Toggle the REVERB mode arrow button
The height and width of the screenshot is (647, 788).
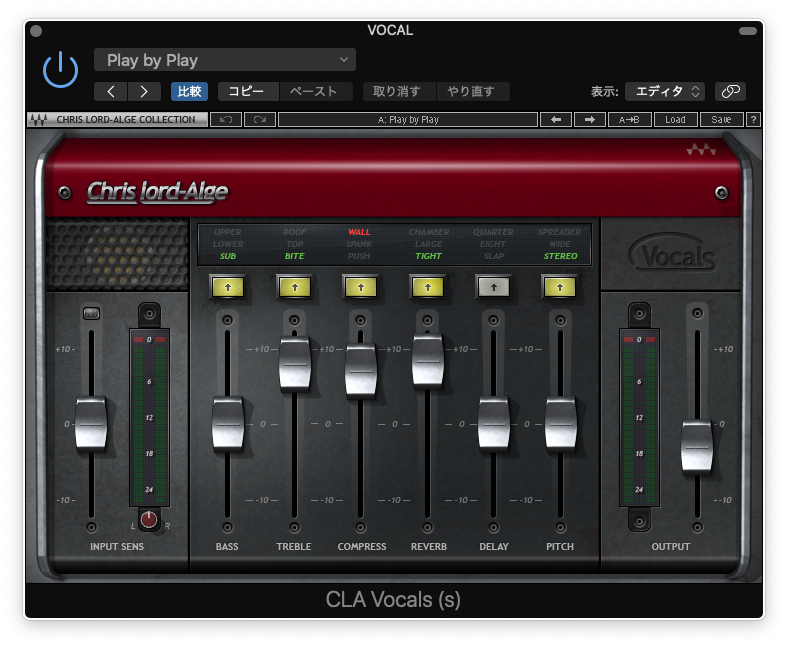[428, 288]
